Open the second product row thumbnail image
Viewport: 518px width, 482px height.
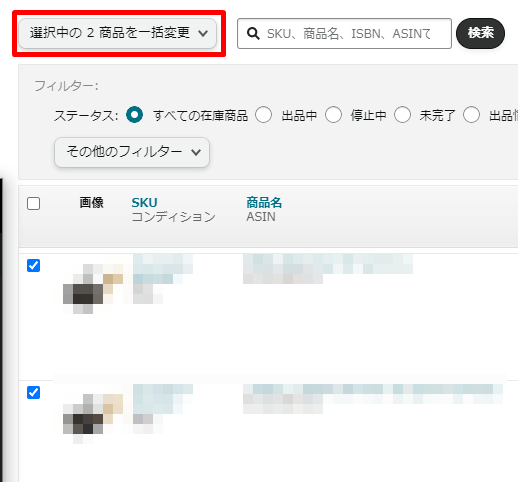tap(93, 419)
